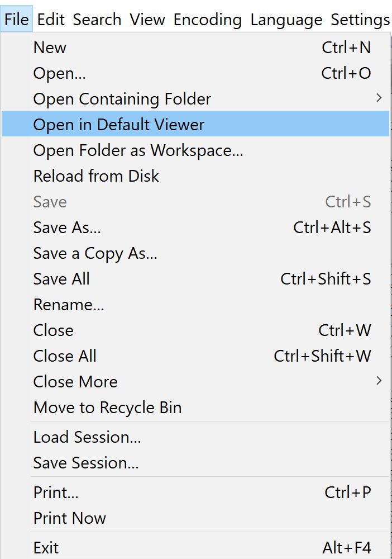This screenshot has width=392, height=559.
Task: Expand the Open Containing Folder submenu
Action: click(x=122, y=99)
